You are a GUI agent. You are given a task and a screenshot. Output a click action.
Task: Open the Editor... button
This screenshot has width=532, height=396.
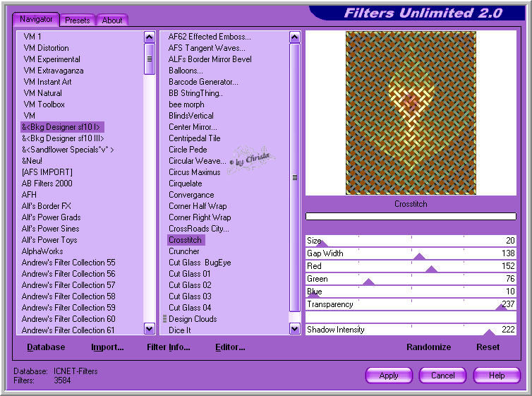tap(230, 347)
